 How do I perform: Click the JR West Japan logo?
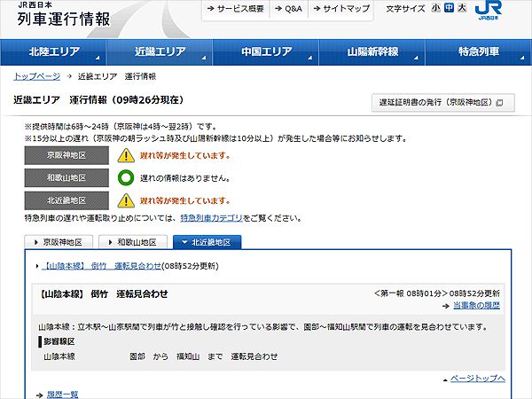[x=488, y=11]
